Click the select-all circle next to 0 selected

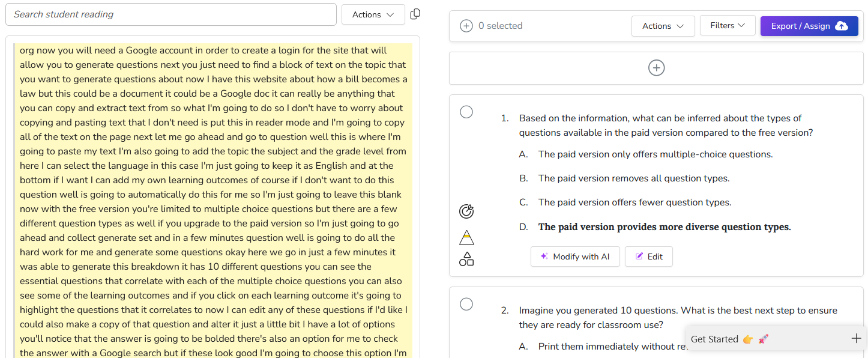click(x=466, y=26)
